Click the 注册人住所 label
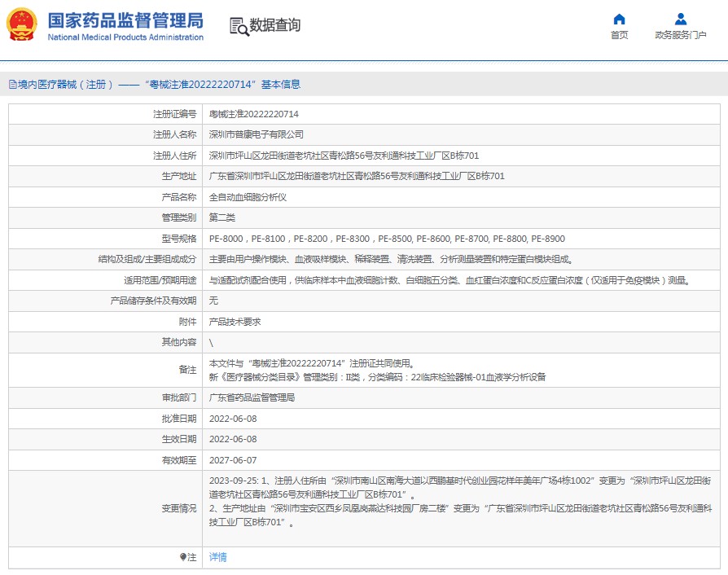Viewport: 728px width, 575px height. click(x=174, y=156)
